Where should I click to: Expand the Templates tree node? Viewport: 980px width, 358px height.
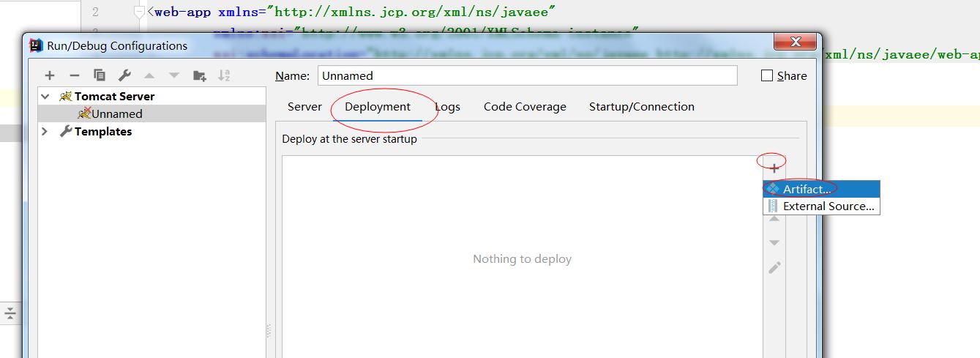point(45,131)
